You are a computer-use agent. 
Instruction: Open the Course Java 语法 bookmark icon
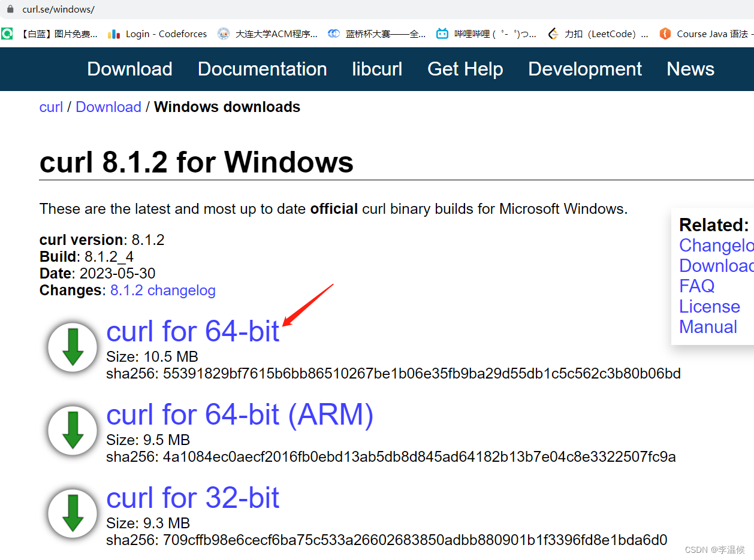[x=665, y=34]
